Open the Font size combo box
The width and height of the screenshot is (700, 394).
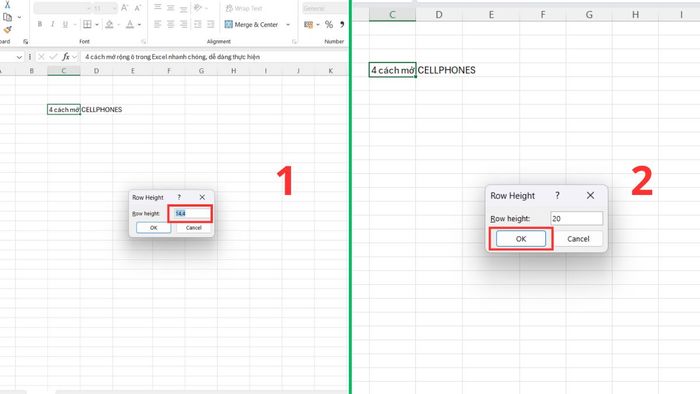(x=105, y=8)
